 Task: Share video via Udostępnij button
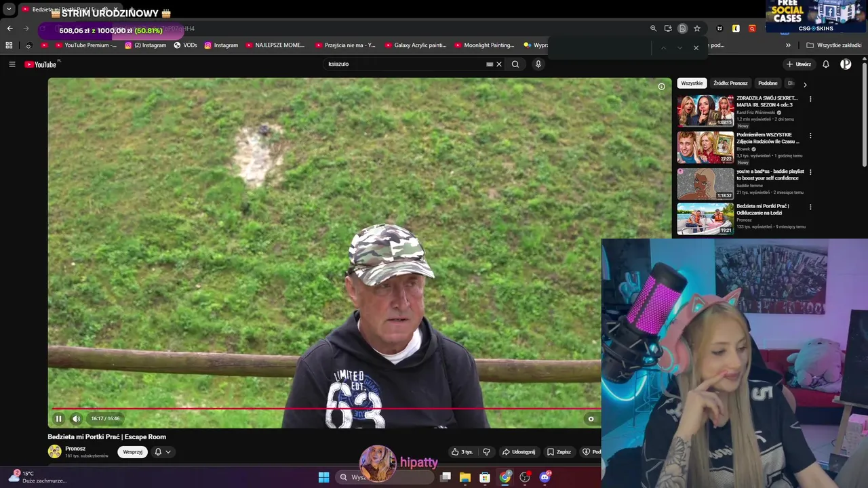[519, 452]
